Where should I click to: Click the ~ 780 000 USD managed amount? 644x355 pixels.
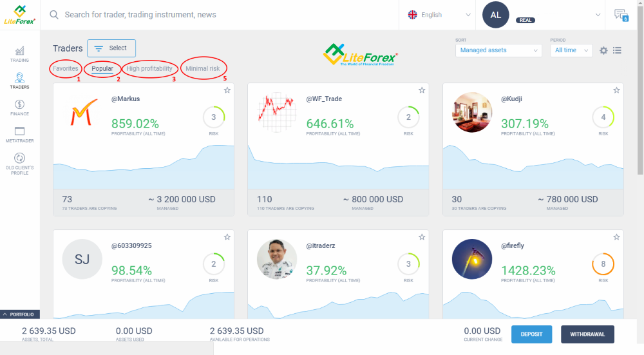[568, 199]
